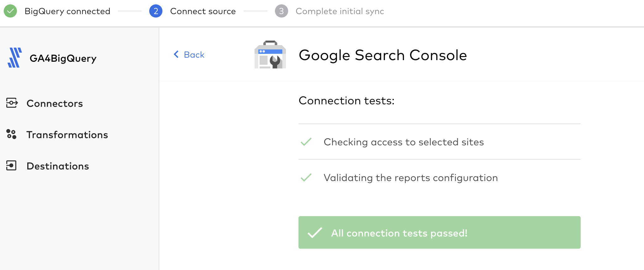The width and height of the screenshot is (644, 270).
Task: Click the GA4BigQuery blue logo icon
Action: 14,58
